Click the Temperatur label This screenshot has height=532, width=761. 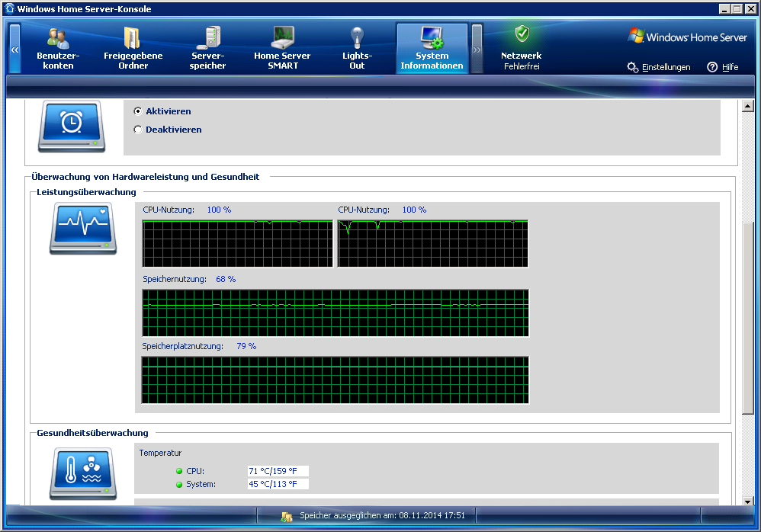click(x=160, y=453)
